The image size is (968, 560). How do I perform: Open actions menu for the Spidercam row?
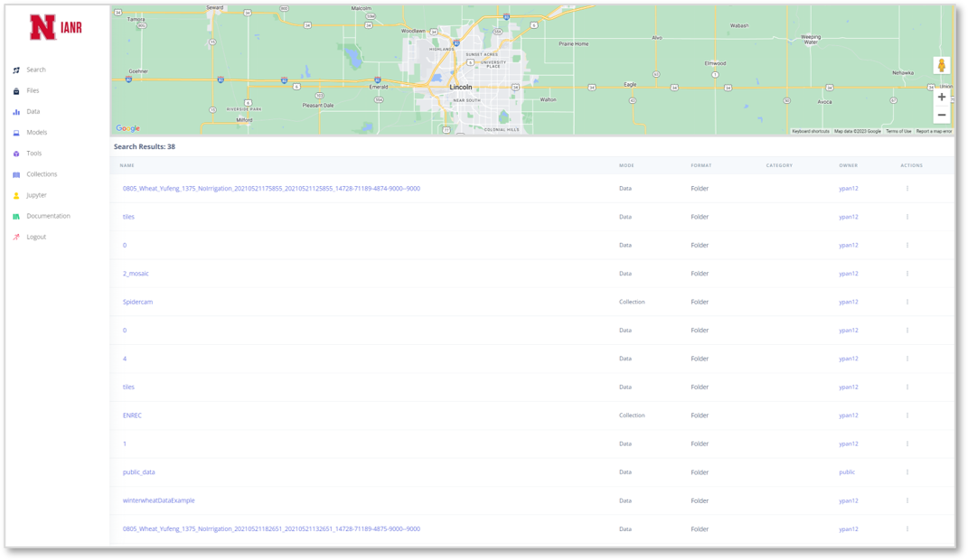[907, 303]
